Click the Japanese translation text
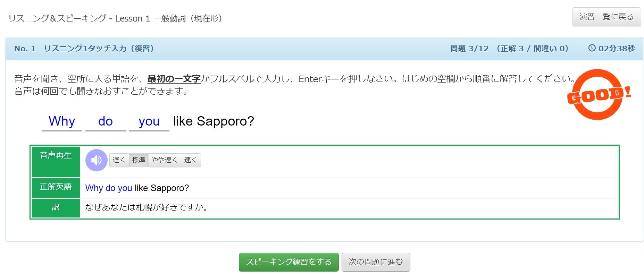Viewport: 644px width, 274px height. (x=147, y=207)
